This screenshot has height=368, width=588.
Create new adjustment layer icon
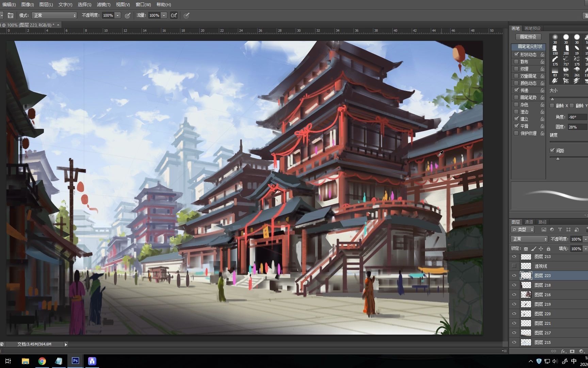click(581, 351)
